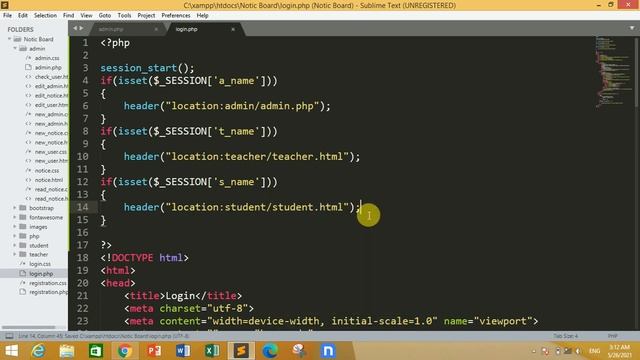Screen dimensions: 640x360
Task: Open check_user file in the sidebar
Action: [x=51, y=77]
